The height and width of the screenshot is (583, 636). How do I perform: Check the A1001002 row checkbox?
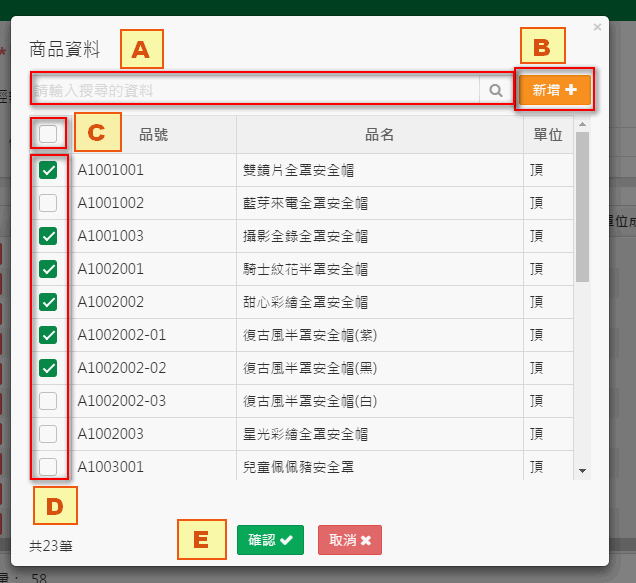point(48,203)
